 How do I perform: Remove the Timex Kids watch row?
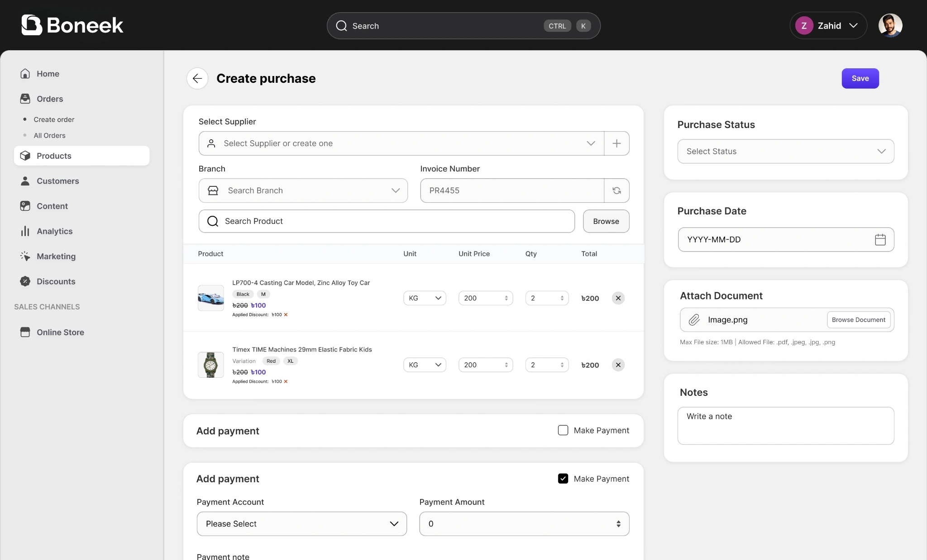pos(618,365)
